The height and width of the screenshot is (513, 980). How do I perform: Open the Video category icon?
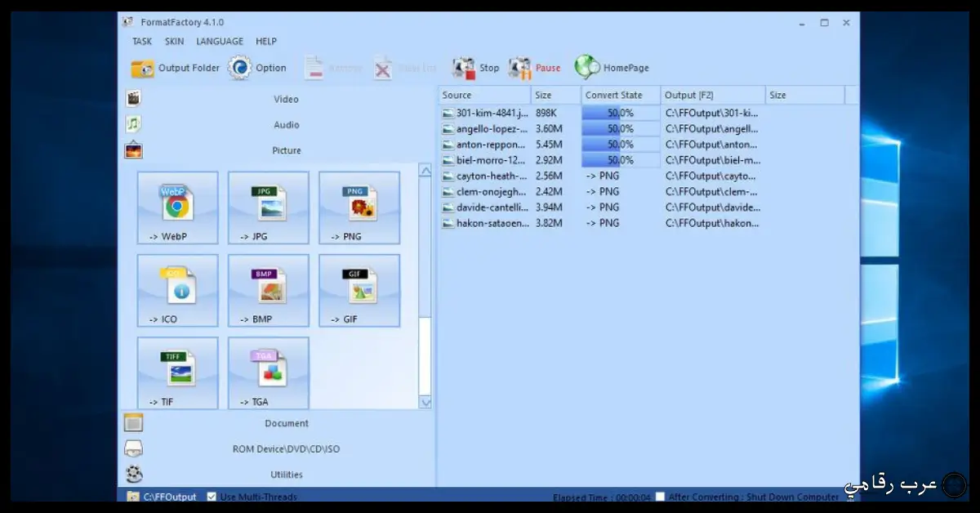[x=133, y=98]
